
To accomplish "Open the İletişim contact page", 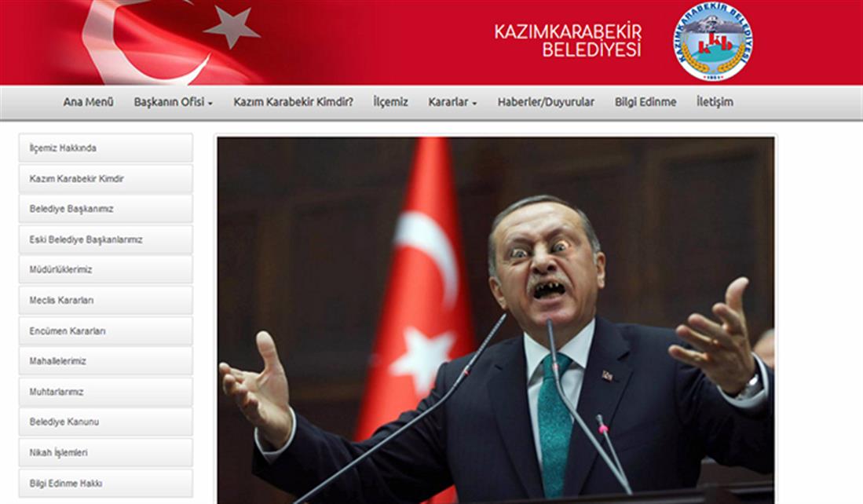I will pos(715,102).
